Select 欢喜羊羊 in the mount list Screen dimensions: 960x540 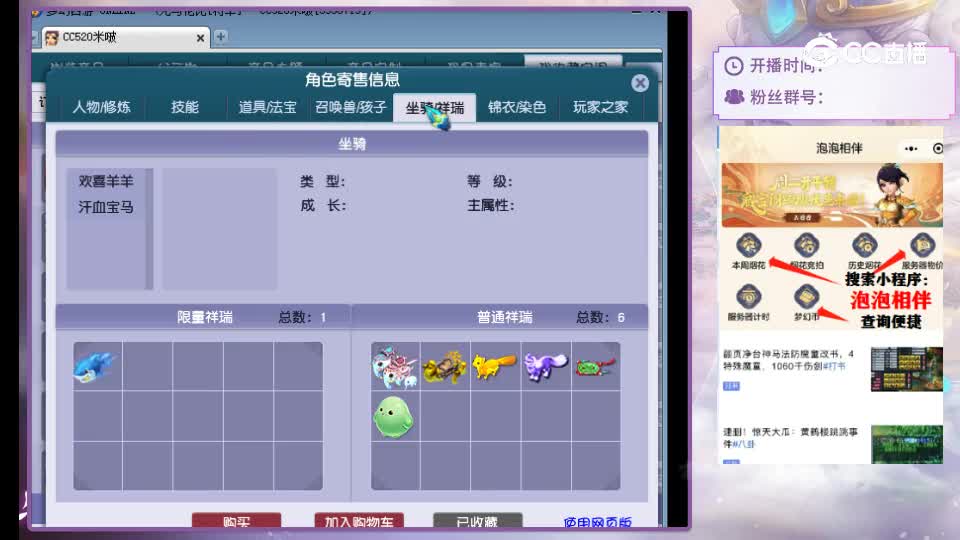point(106,181)
